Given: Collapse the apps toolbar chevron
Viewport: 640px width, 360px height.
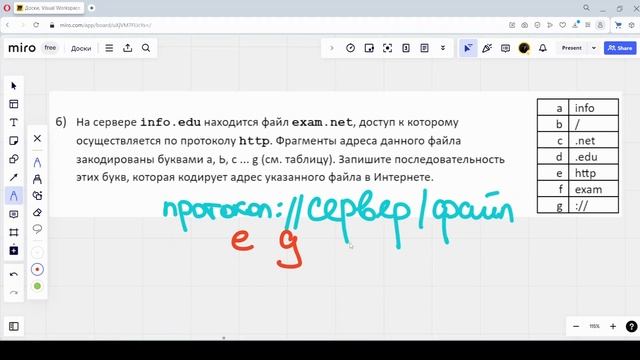Looking at the screenshot, I should pos(332,48).
